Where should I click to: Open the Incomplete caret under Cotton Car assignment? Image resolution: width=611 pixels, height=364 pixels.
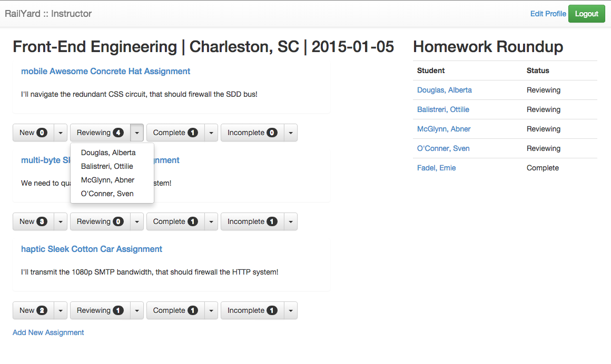(291, 310)
